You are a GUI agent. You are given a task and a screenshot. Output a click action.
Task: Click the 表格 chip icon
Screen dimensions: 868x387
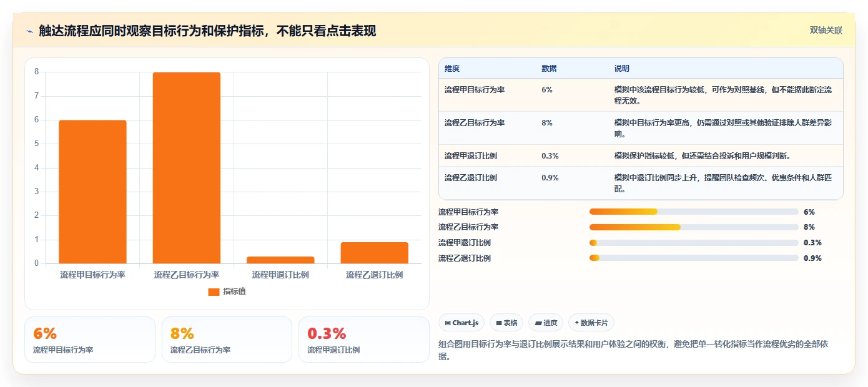(499, 323)
